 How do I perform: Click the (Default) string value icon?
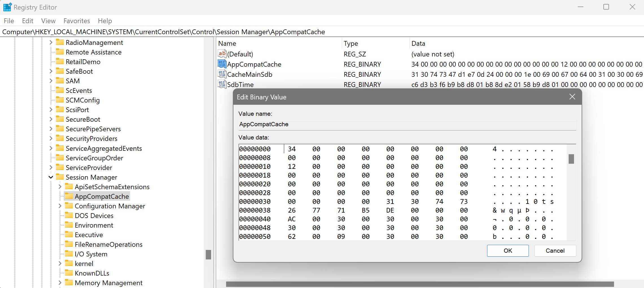tap(222, 54)
